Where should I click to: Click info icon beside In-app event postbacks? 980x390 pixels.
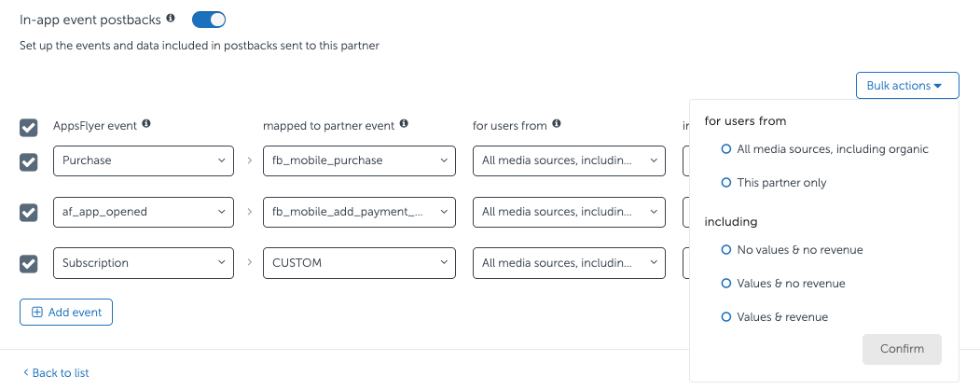[x=171, y=18]
